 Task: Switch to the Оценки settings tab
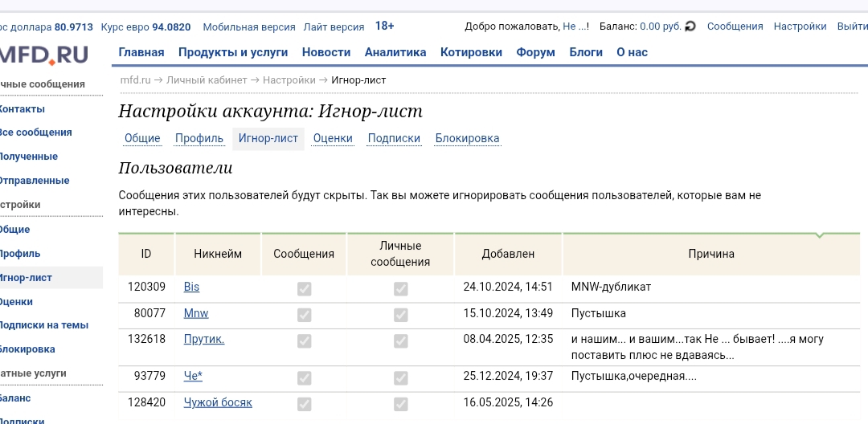click(x=333, y=138)
